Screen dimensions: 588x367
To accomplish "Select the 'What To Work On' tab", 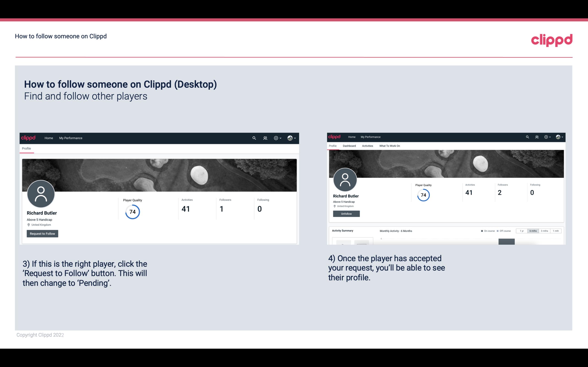I will click(389, 146).
